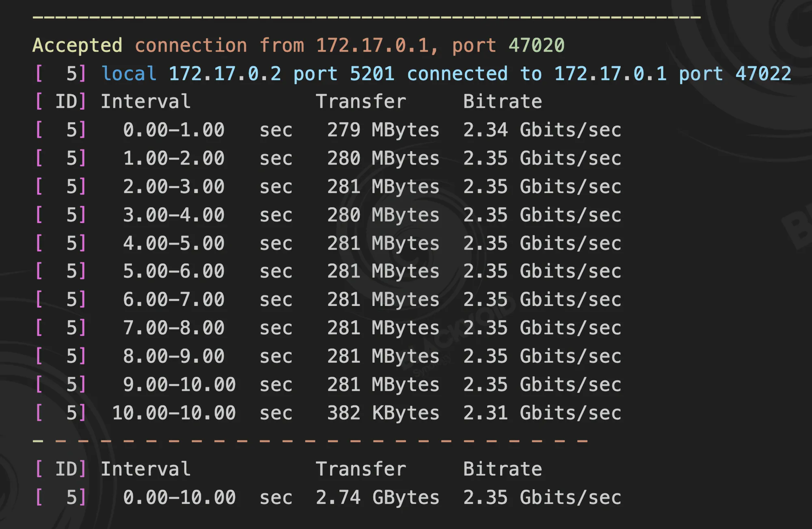Click the 2.31 Gbits/sec bitrate value
The height and width of the screenshot is (529, 812).
tap(542, 413)
